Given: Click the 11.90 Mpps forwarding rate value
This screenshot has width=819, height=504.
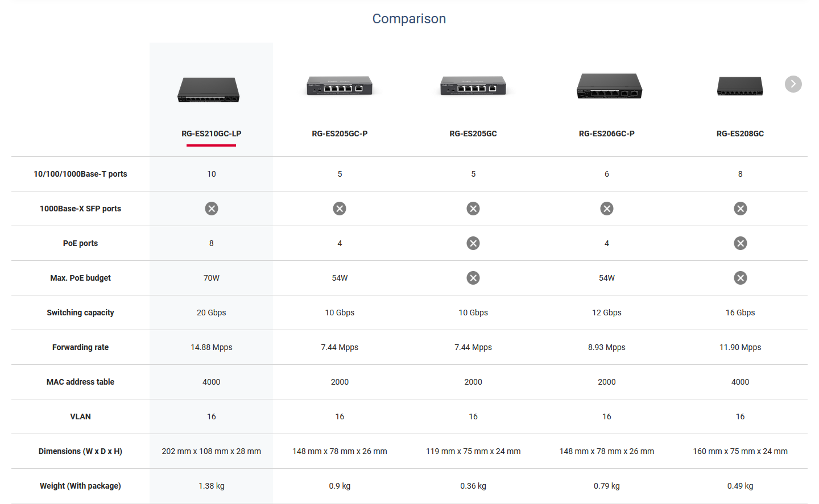Looking at the screenshot, I should pos(741,347).
